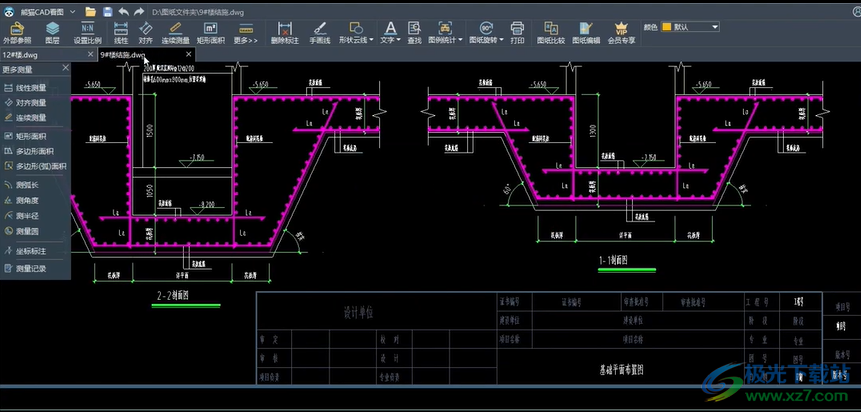Close the 12#楼.dwg tab
This screenshot has height=412, width=861.
91,54
